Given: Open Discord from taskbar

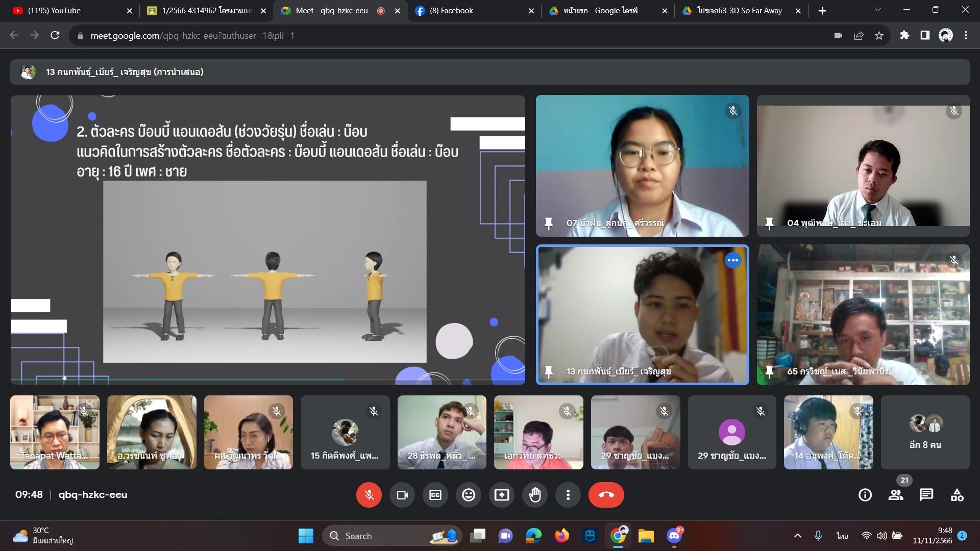Looking at the screenshot, I should tap(674, 536).
